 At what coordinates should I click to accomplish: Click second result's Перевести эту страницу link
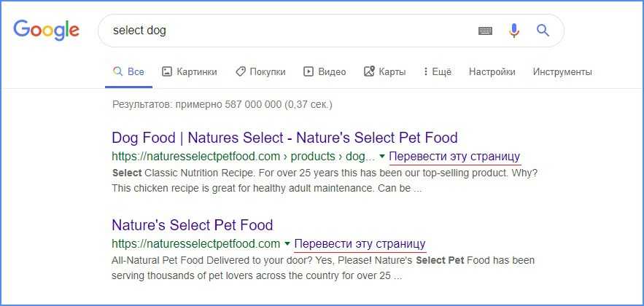[x=360, y=243]
